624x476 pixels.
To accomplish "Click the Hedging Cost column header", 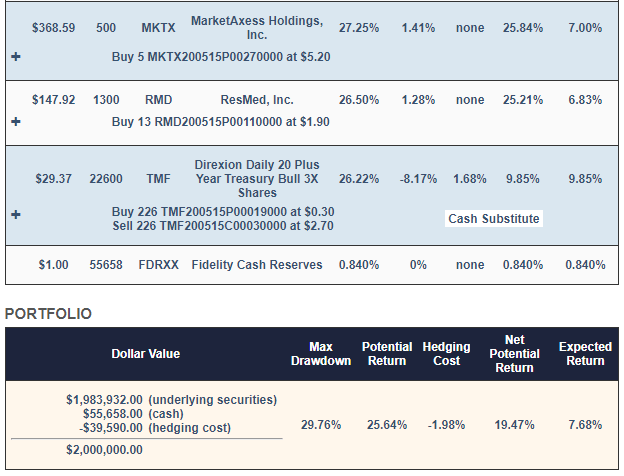I will [447, 354].
